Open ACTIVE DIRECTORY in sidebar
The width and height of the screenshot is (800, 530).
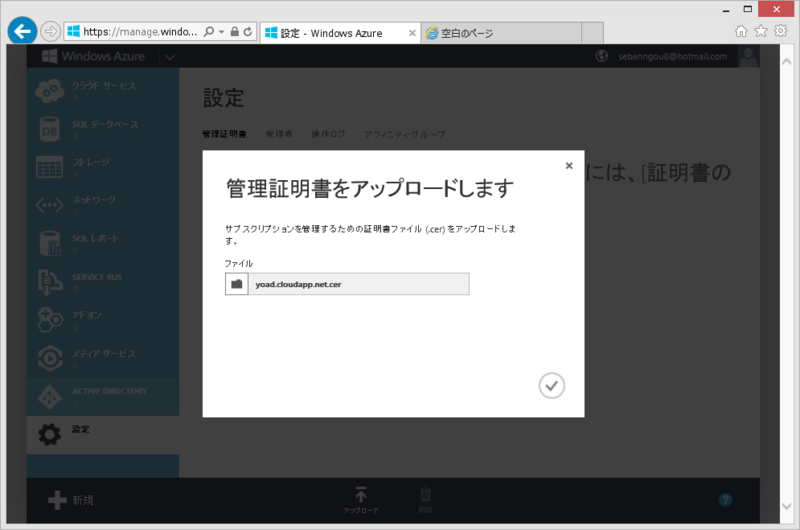(x=103, y=396)
